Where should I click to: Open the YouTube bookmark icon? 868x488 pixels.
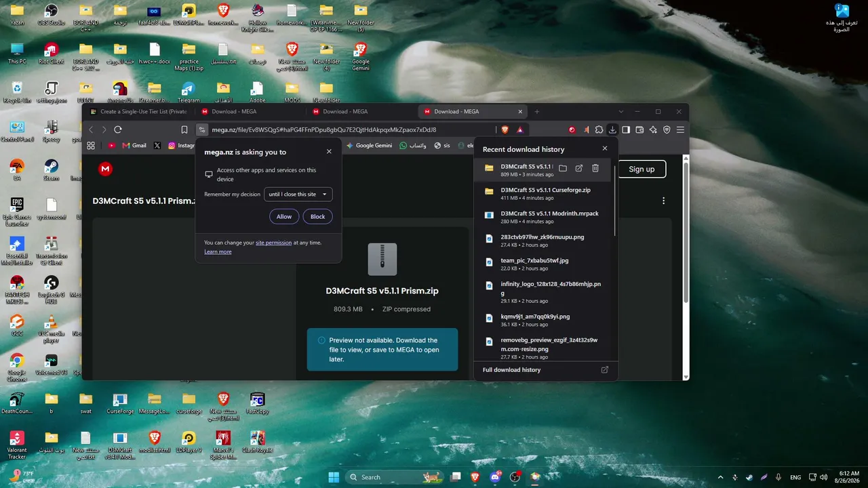click(x=112, y=145)
